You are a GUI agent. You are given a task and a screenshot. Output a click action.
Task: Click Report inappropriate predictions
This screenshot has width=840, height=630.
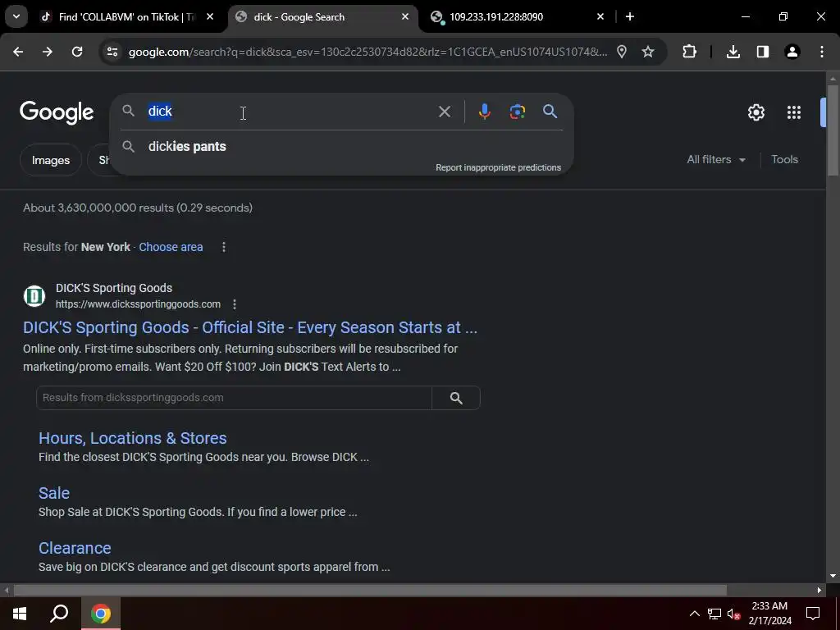(498, 167)
